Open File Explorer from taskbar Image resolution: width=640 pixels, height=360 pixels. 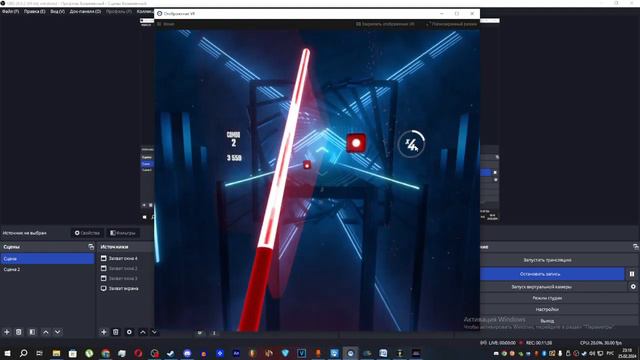pyautogui.click(x=56, y=353)
